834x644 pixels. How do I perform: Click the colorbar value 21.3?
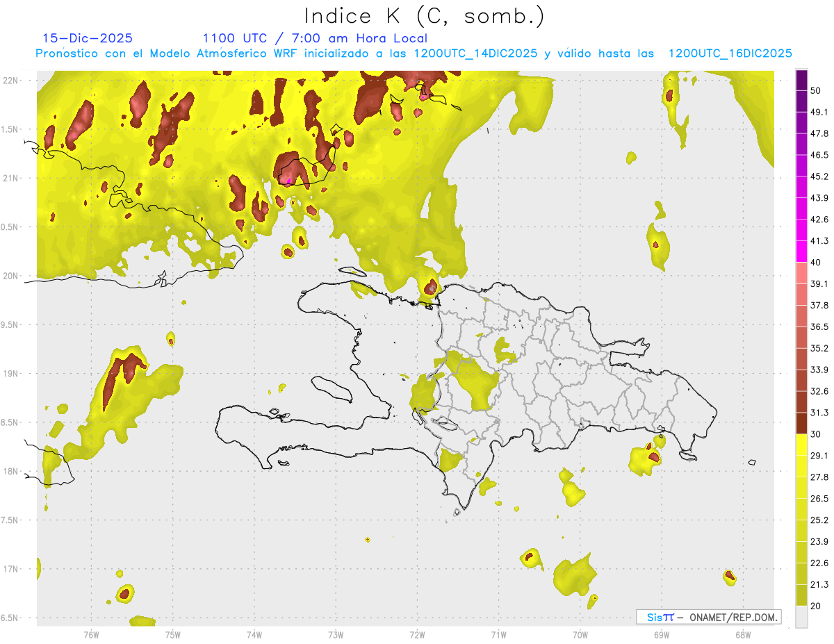pyautogui.click(x=819, y=584)
